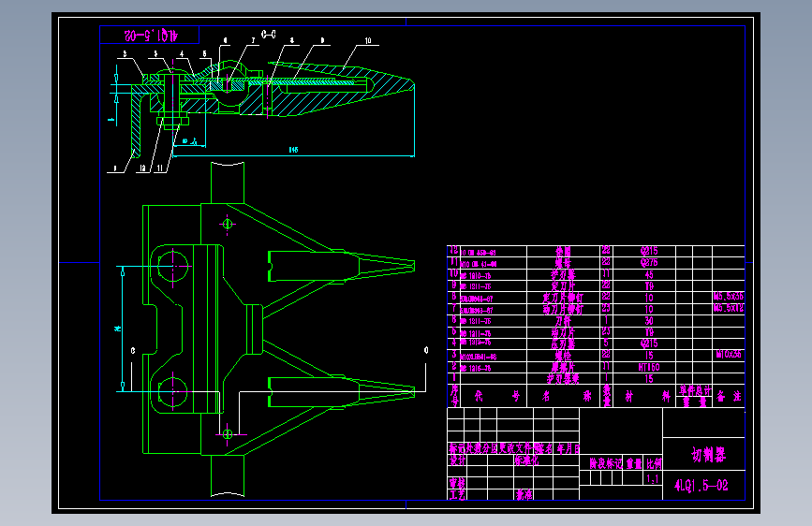Select balloon number 11 leader label
Image resolution: width=812 pixels, height=526 pixels.
pos(160,168)
